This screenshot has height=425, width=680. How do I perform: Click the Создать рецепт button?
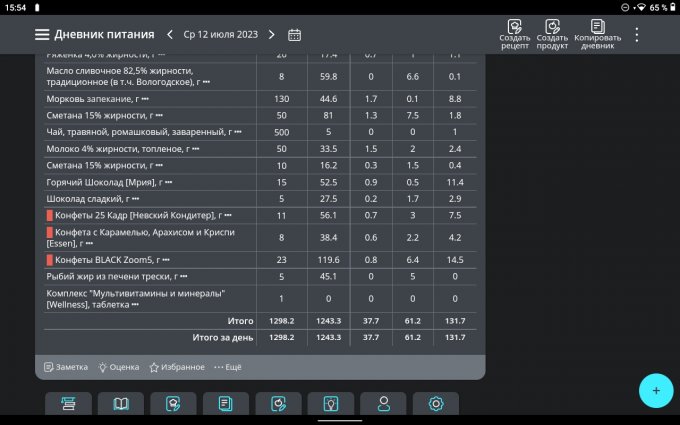tap(514, 33)
